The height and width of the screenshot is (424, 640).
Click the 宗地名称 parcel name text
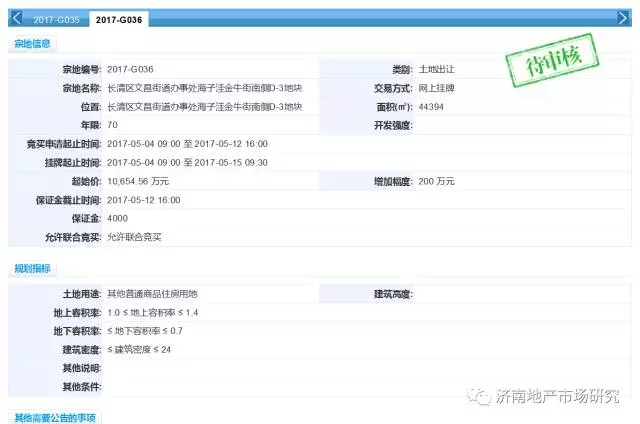204,88
